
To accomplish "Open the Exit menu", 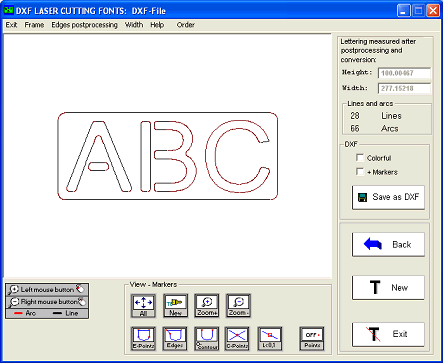I will pos(11,25).
